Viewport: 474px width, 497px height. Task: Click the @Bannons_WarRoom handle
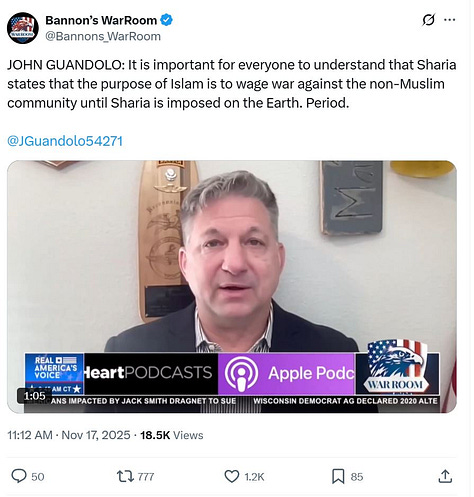103,36
